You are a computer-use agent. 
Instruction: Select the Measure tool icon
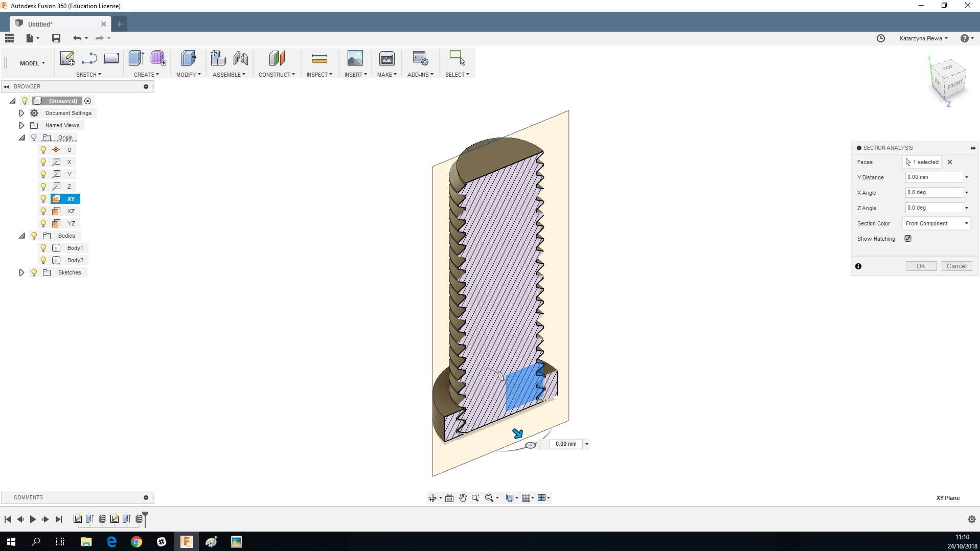coord(319,59)
